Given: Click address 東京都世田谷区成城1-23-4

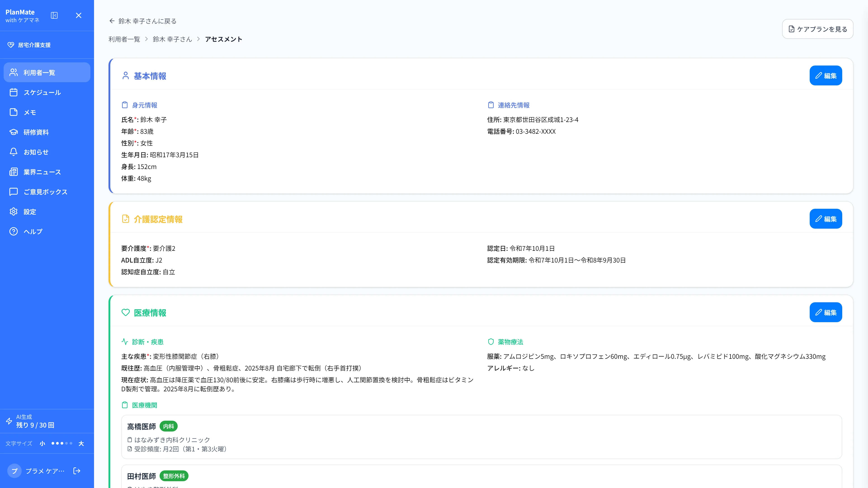Looking at the screenshot, I should coord(541,120).
